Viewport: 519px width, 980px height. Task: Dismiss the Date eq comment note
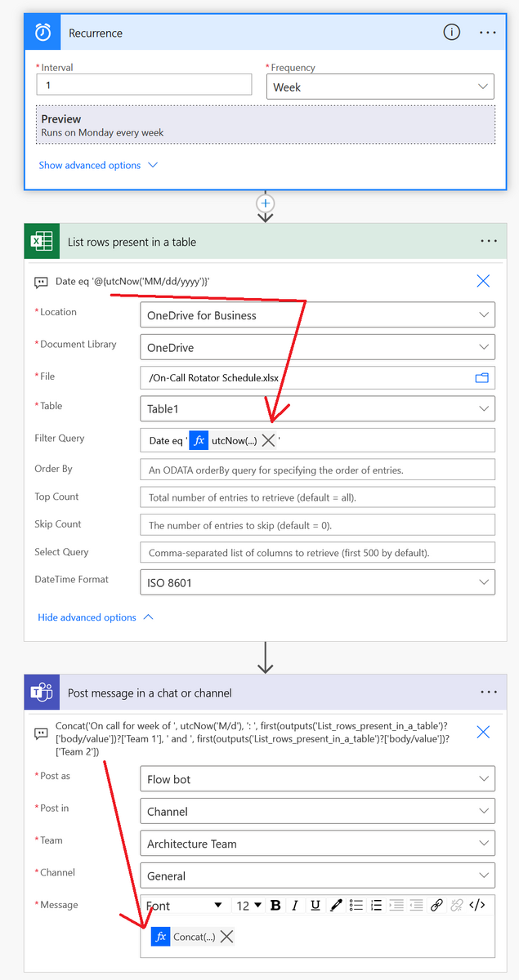(483, 281)
